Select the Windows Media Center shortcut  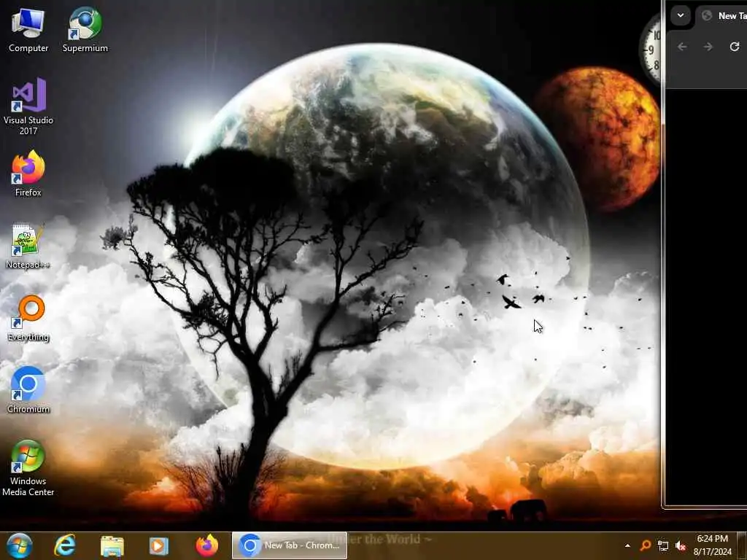point(28,468)
